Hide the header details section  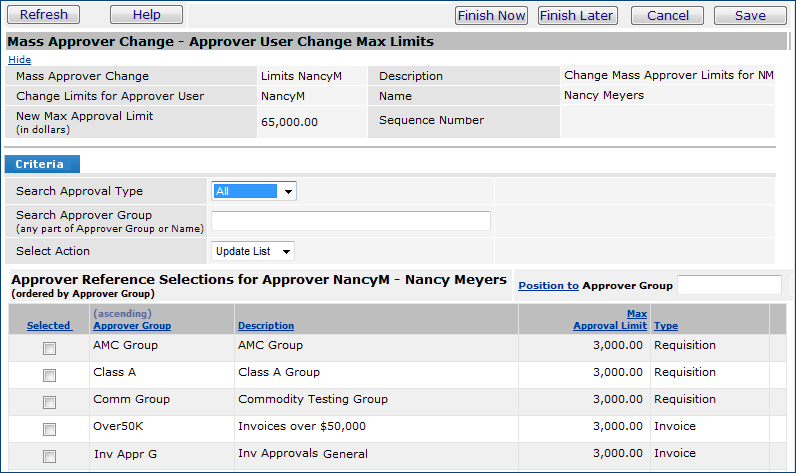coord(19,60)
